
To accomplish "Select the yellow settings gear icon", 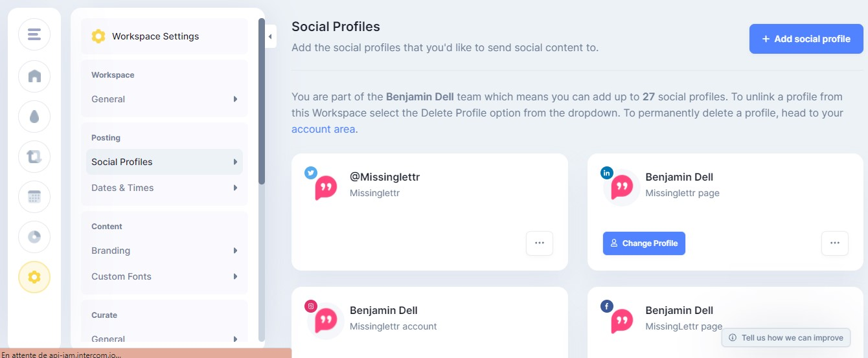I will tap(34, 277).
